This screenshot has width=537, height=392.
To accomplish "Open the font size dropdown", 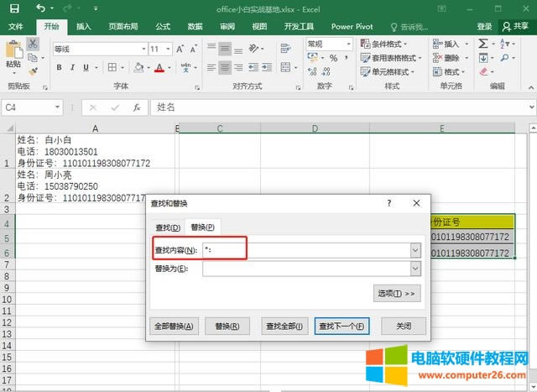I will pos(167,49).
